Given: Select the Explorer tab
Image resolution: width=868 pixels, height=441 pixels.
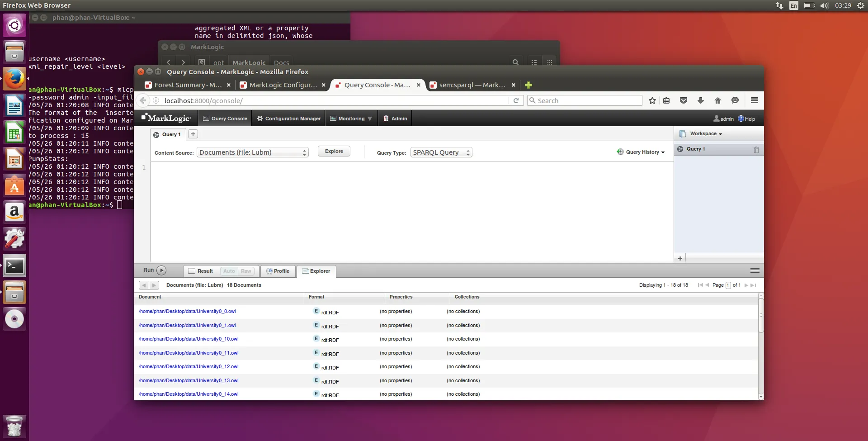Looking at the screenshot, I should click(316, 271).
